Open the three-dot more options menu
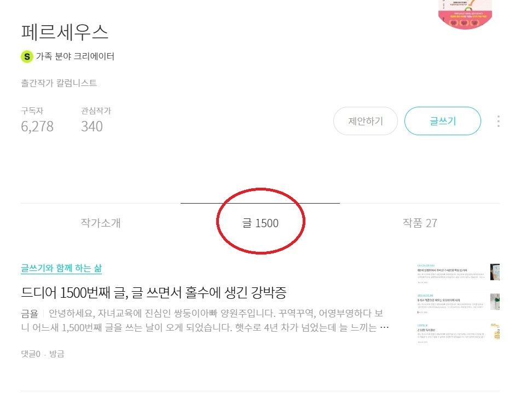Viewport: 532px width, 393px height. (498, 121)
